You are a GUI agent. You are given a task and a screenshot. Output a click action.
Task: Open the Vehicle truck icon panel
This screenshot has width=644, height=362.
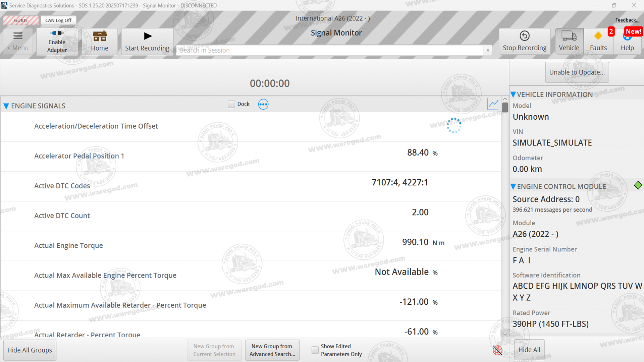point(569,36)
